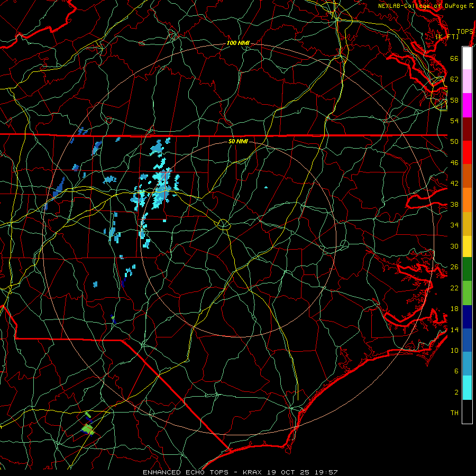Click the light pink legend swatch
Image resolution: width=476 pixels, height=476 pixels.
pyautogui.click(x=467, y=81)
